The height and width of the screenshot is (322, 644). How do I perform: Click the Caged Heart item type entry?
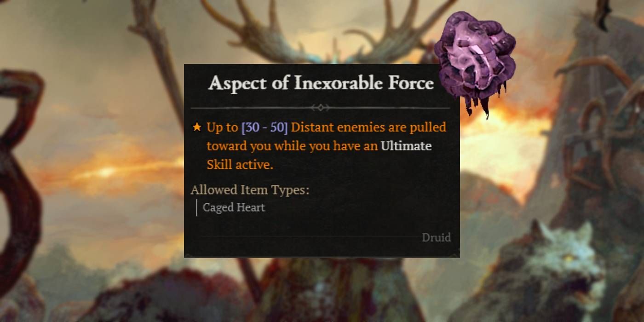point(234,207)
